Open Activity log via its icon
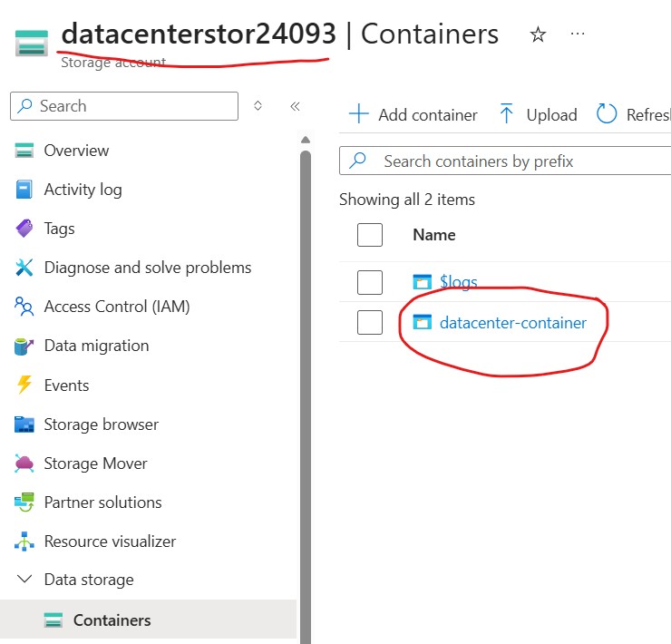This screenshot has height=644, width=671. click(24, 190)
